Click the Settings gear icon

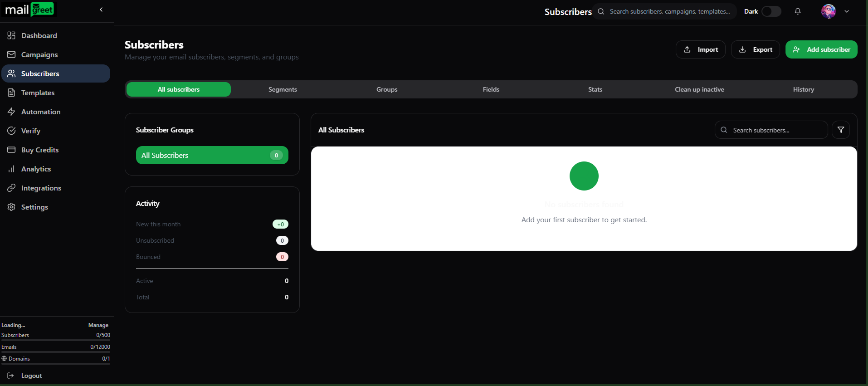coord(11,207)
